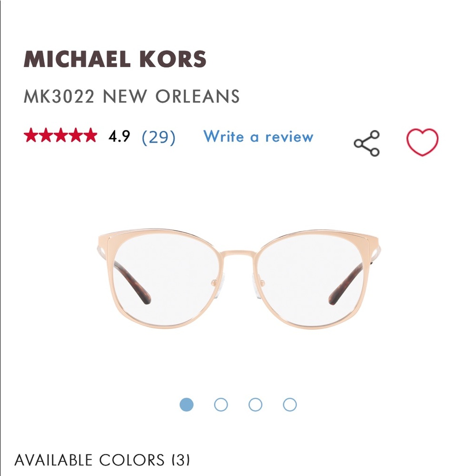Select the third carousel dot

click(254, 405)
